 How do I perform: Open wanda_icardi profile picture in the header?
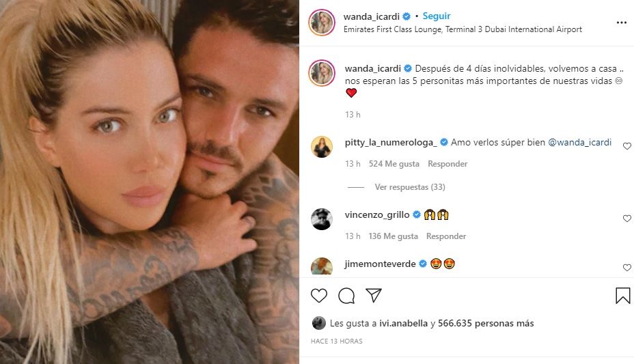click(x=322, y=23)
